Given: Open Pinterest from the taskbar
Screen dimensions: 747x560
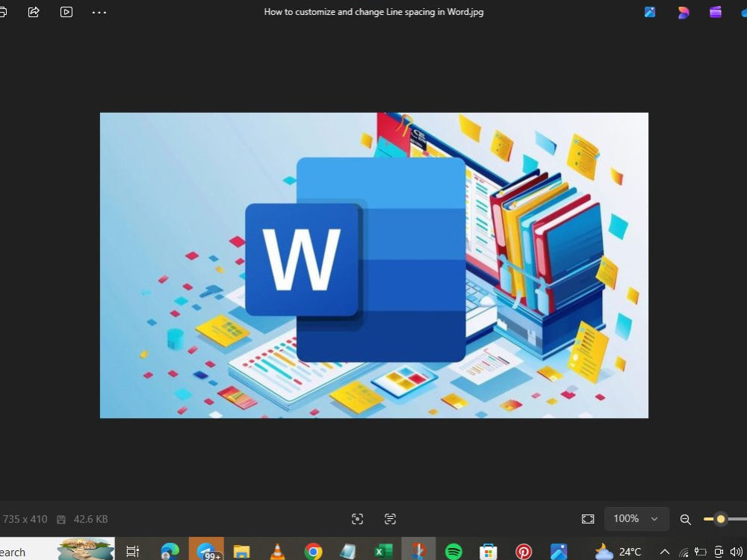Looking at the screenshot, I should point(524,552).
